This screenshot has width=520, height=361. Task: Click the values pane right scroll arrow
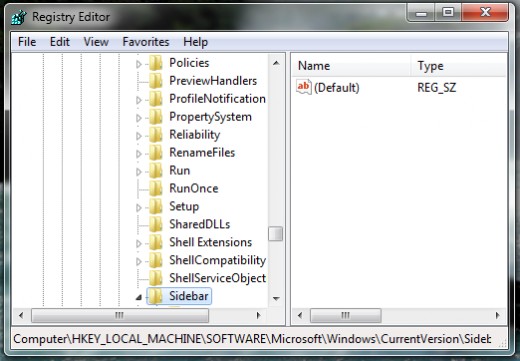click(x=498, y=315)
